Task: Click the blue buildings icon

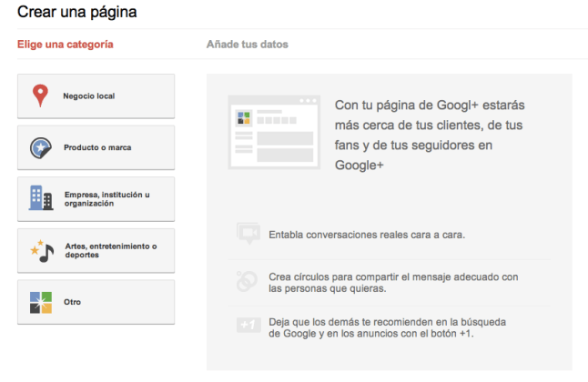Action: coord(41,197)
